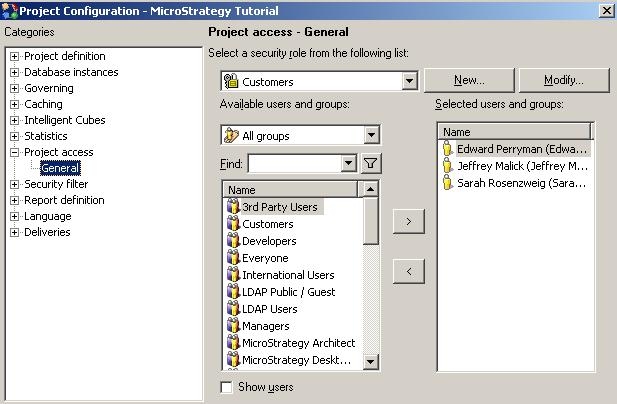The height and width of the screenshot is (404, 617).
Task: Enable the Show users checkbox
Action: pos(226,387)
